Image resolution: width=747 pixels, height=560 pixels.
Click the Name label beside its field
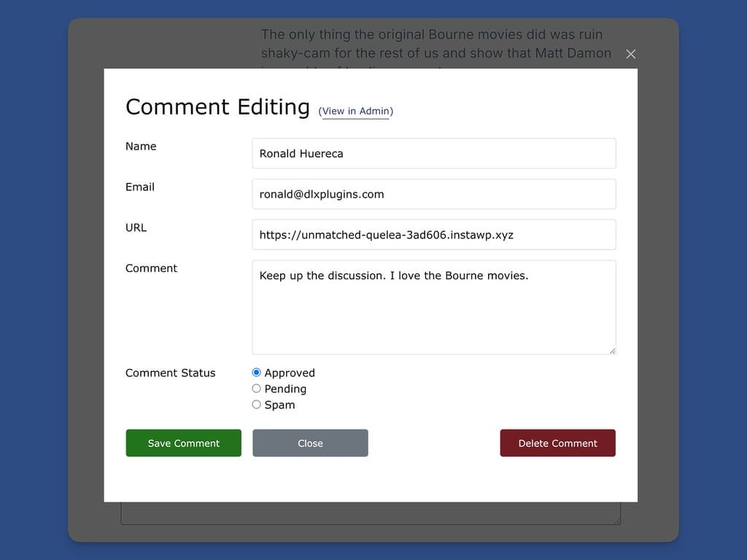tap(141, 146)
